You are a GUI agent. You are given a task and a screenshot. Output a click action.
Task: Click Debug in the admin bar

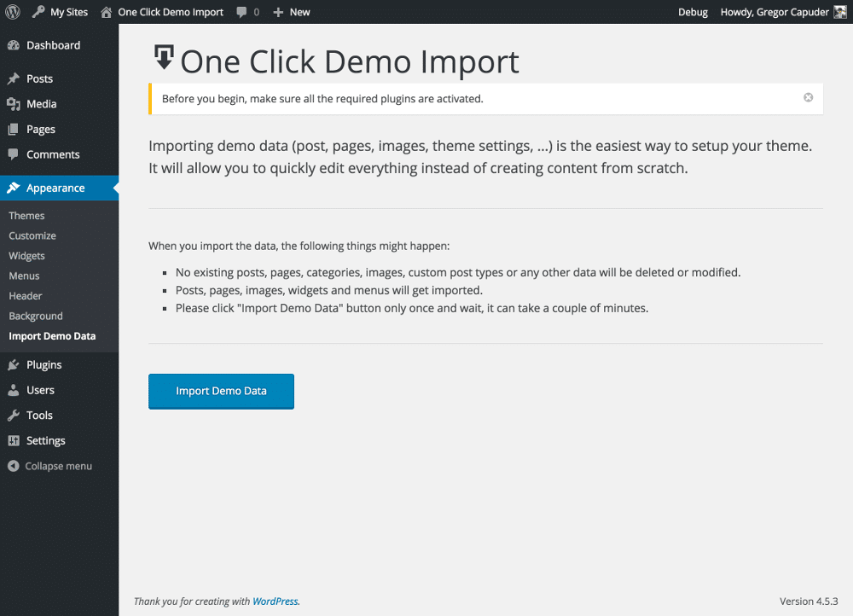pos(693,12)
